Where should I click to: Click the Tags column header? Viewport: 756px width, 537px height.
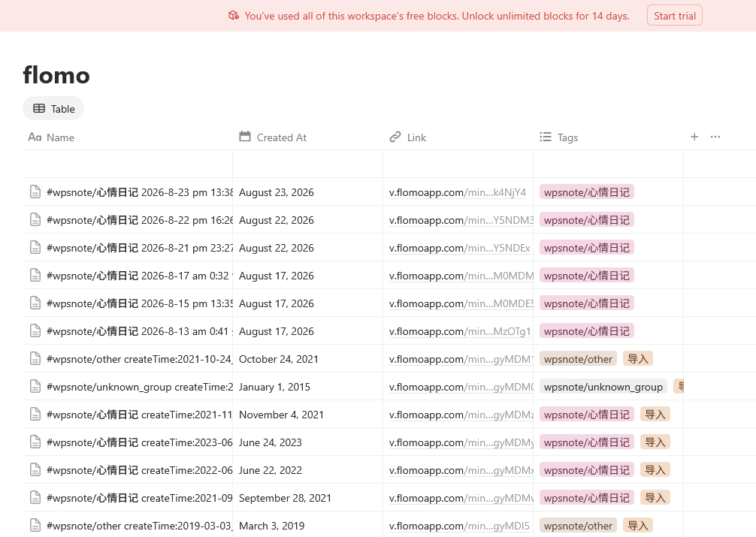(x=609, y=137)
